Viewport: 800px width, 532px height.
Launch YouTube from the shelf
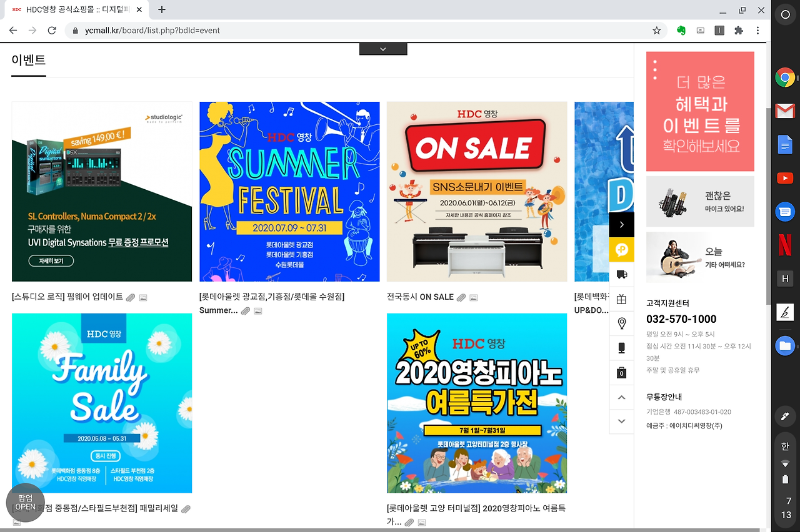[785, 179]
